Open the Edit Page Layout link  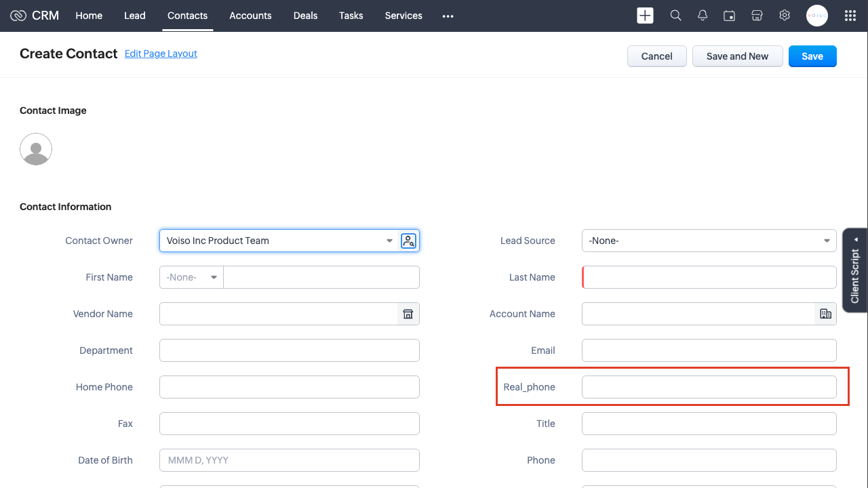[x=161, y=54]
